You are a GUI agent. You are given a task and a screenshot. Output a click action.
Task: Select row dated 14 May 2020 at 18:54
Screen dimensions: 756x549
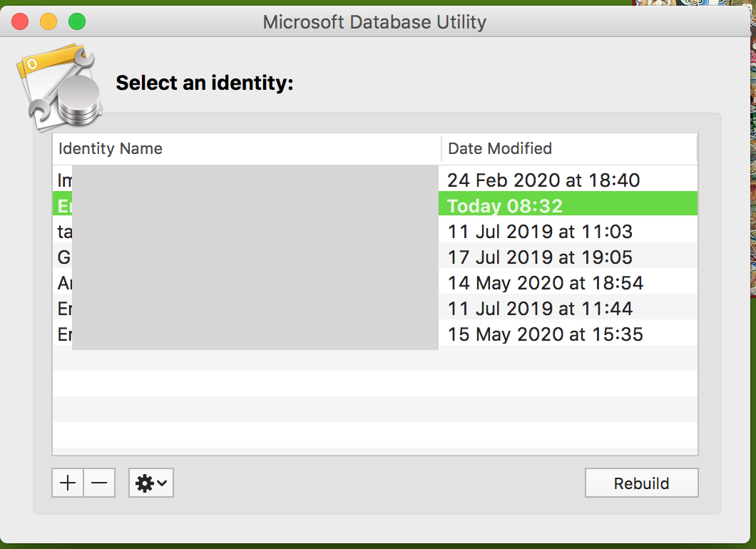(x=375, y=282)
